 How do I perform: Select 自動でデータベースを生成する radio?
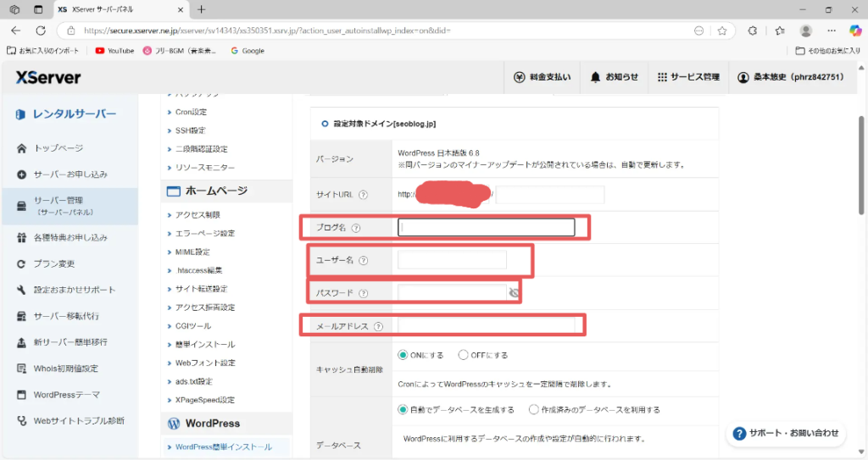403,410
